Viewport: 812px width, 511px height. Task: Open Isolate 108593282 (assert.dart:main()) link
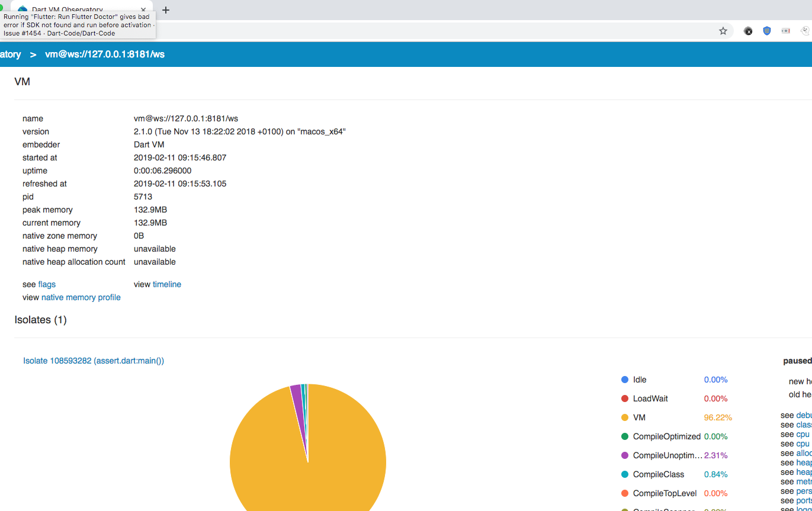click(x=94, y=361)
